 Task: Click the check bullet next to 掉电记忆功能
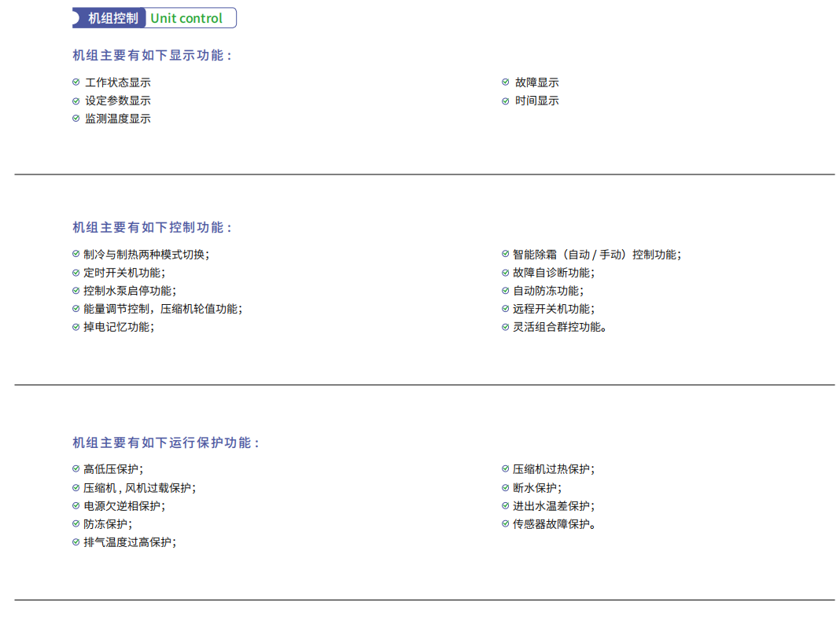point(76,327)
